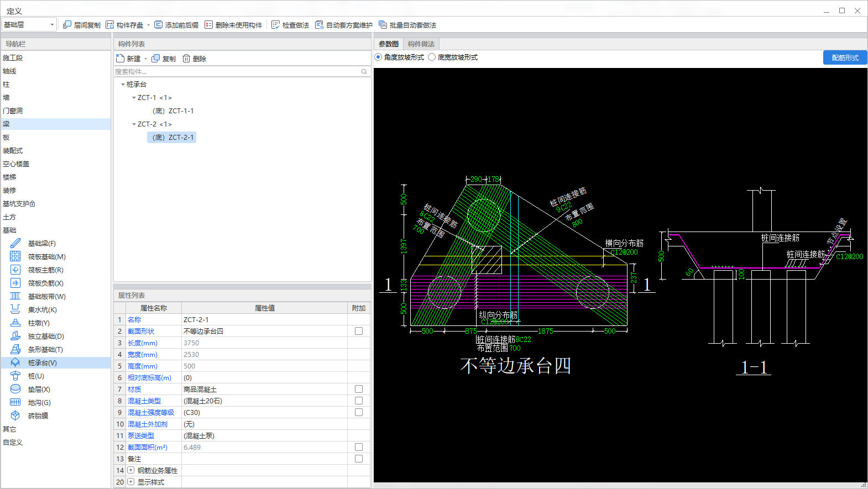Switch to the 参数图 tab

click(389, 44)
